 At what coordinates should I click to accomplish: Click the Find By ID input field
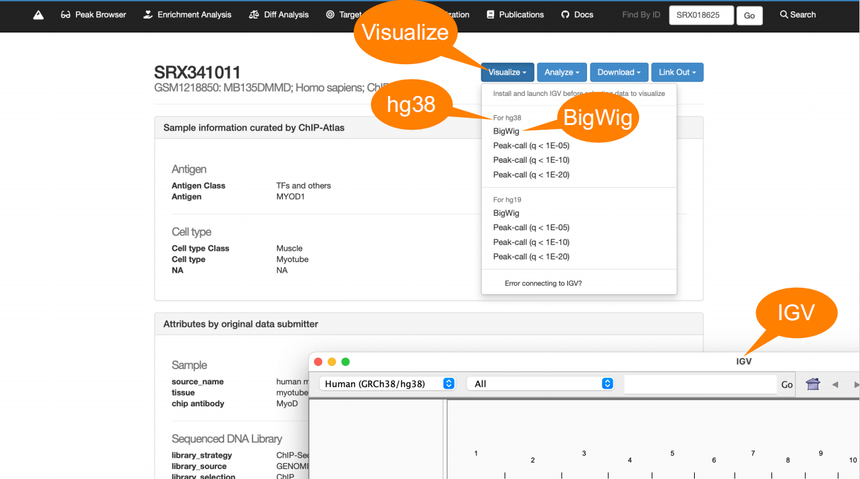pos(701,15)
